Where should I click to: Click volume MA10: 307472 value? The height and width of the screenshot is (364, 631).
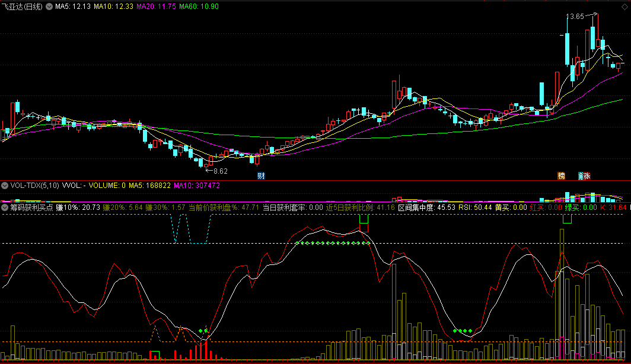point(197,186)
